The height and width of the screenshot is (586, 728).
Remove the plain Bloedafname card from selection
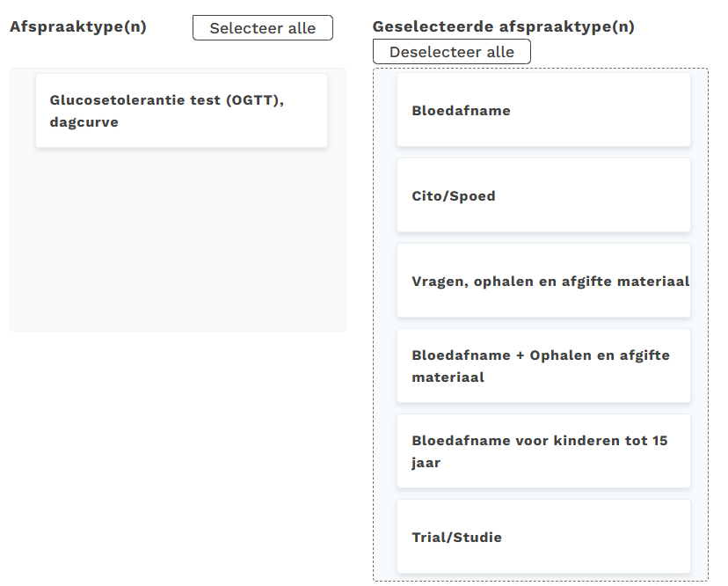(543, 111)
